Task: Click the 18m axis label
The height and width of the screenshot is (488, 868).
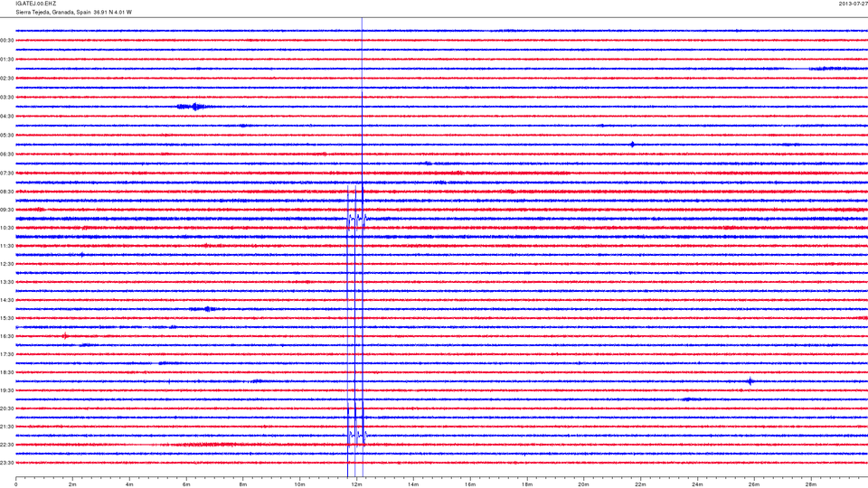Action: pyautogui.click(x=527, y=484)
